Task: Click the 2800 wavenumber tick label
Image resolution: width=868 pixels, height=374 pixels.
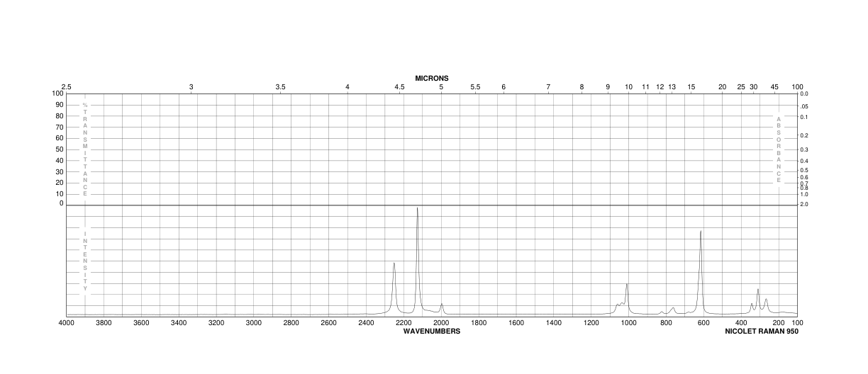Action: pyautogui.click(x=291, y=323)
